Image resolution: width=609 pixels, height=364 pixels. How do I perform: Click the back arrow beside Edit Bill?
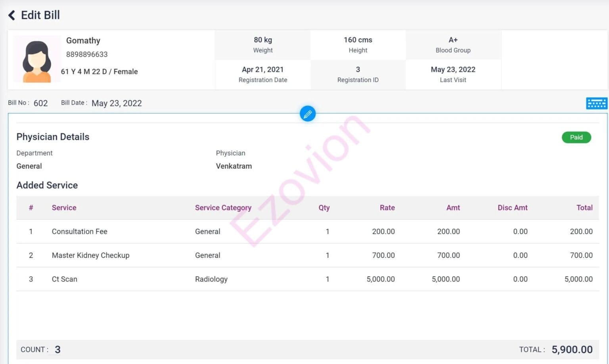pyautogui.click(x=11, y=15)
